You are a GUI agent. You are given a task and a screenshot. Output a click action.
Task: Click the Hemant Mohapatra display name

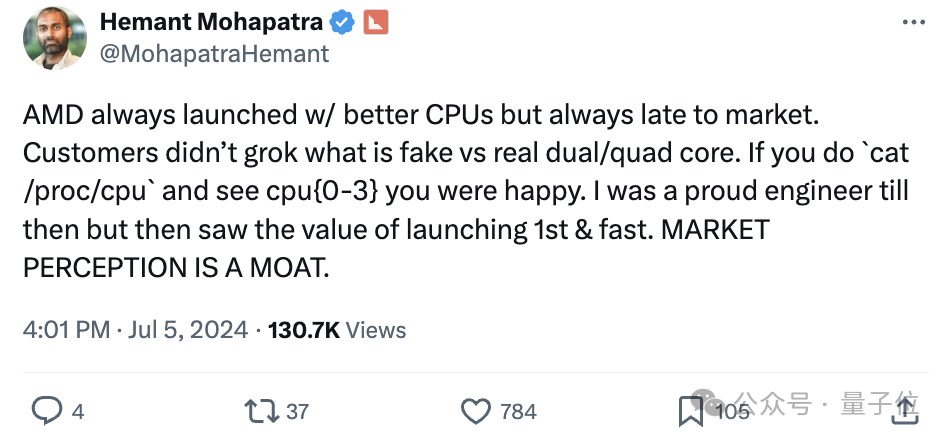tap(213, 22)
